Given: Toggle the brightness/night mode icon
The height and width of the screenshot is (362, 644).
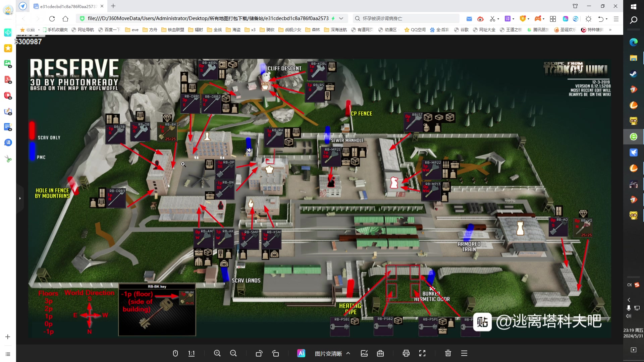Looking at the screenshot, I should pos(588,19).
